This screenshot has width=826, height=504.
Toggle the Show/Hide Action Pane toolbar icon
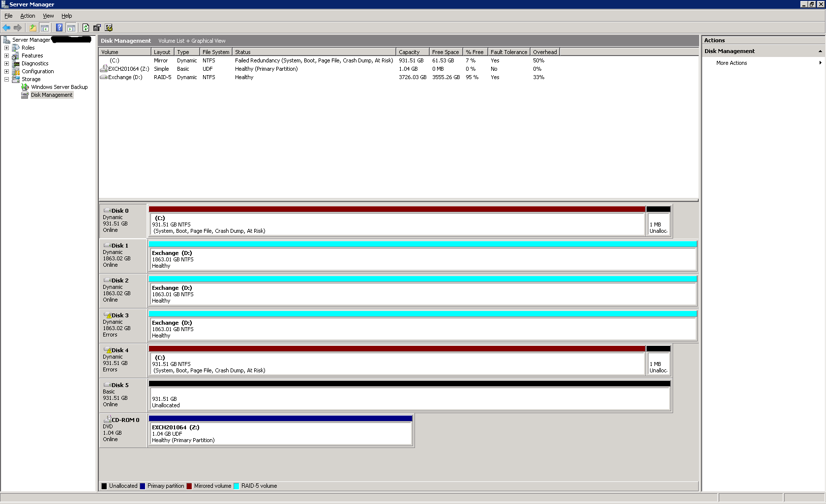point(71,28)
